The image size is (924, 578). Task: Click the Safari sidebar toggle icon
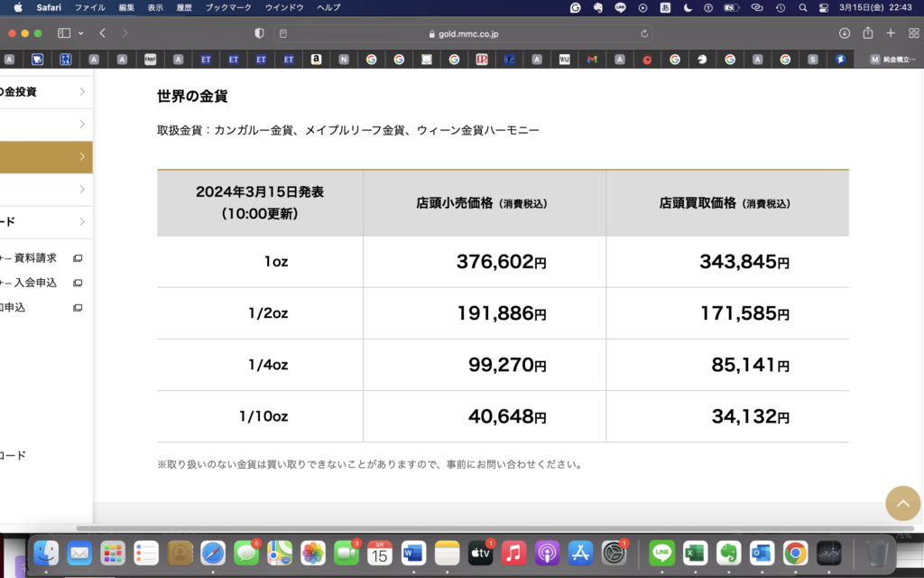tap(64, 33)
